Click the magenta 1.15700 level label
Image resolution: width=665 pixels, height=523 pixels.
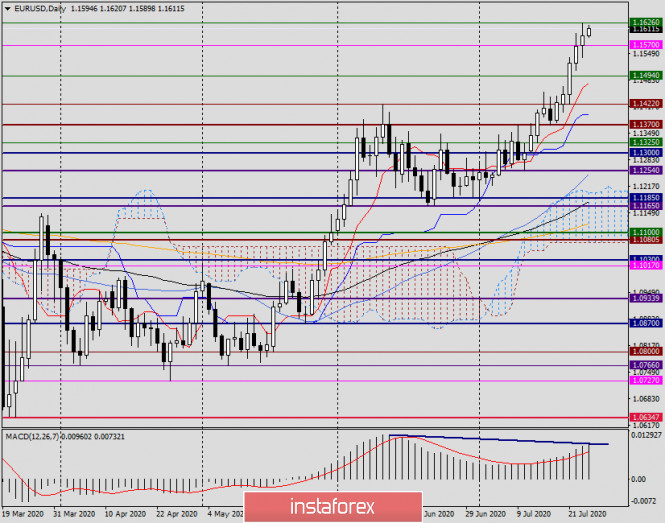tap(644, 46)
